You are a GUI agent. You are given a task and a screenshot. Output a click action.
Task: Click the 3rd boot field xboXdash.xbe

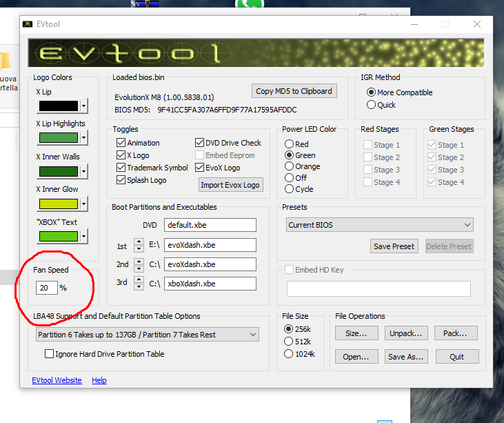click(x=210, y=284)
